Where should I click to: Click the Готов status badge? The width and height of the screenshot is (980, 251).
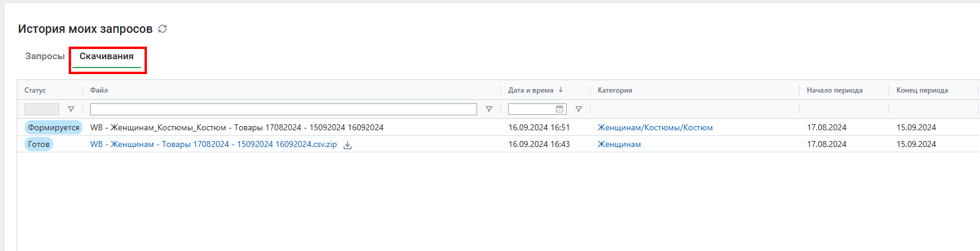pyautogui.click(x=39, y=144)
